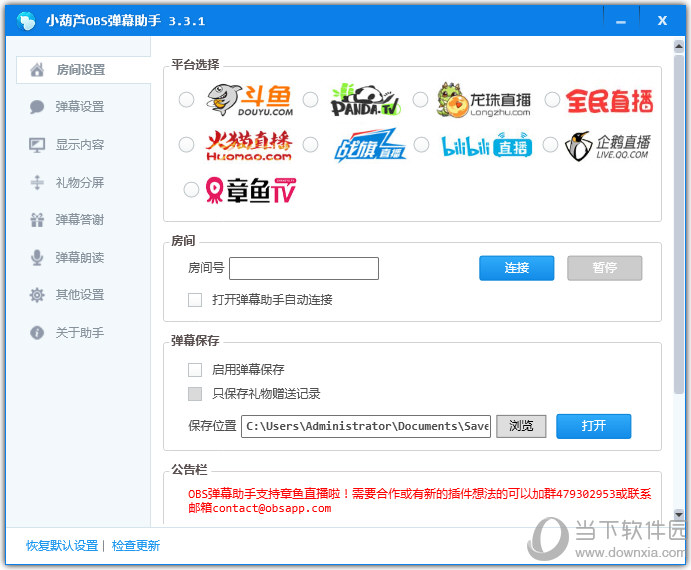Show the 关于助手 tab label
691x570 pixels.
click(80, 332)
